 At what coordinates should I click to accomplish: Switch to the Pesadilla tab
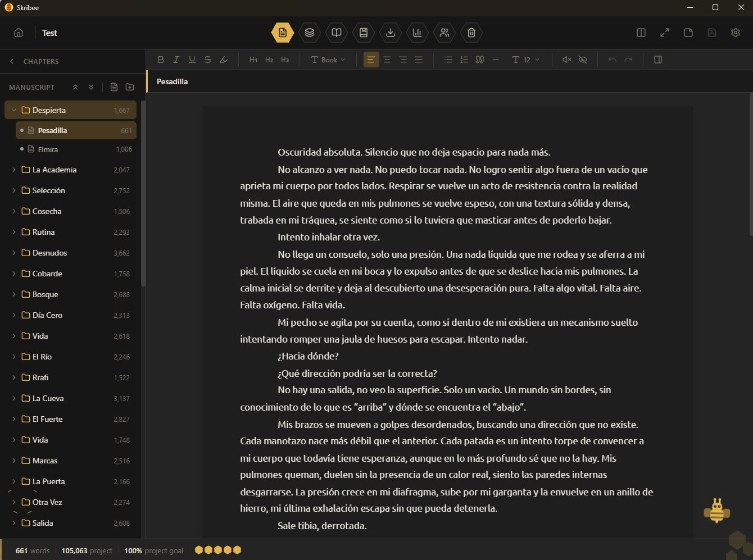[171, 81]
